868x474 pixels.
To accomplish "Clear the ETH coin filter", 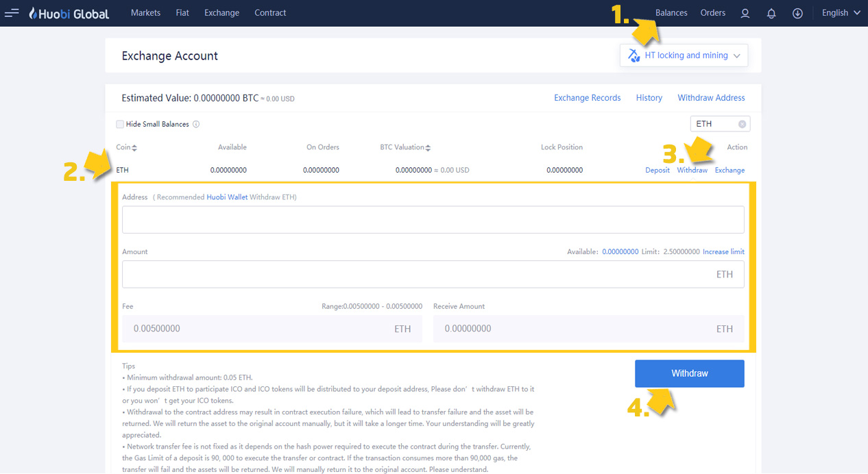I will [x=741, y=123].
